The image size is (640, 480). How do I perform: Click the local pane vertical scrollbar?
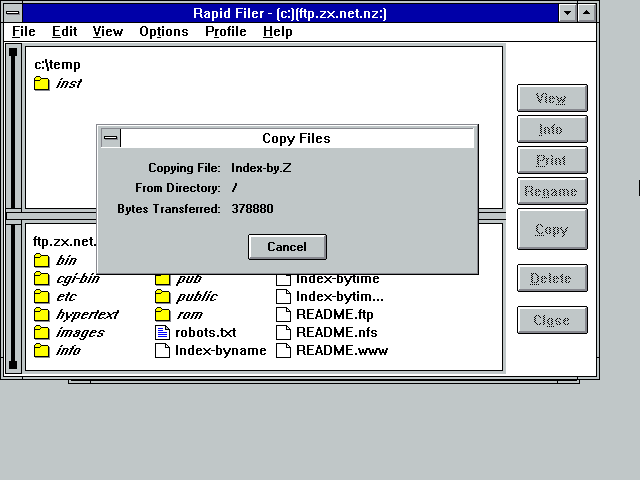13,128
